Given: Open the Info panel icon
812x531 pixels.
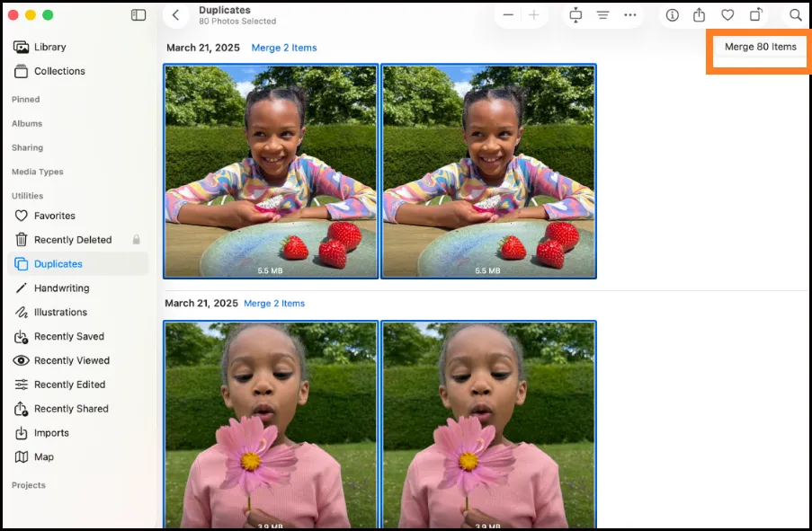Looking at the screenshot, I should [x=671, y=14].
